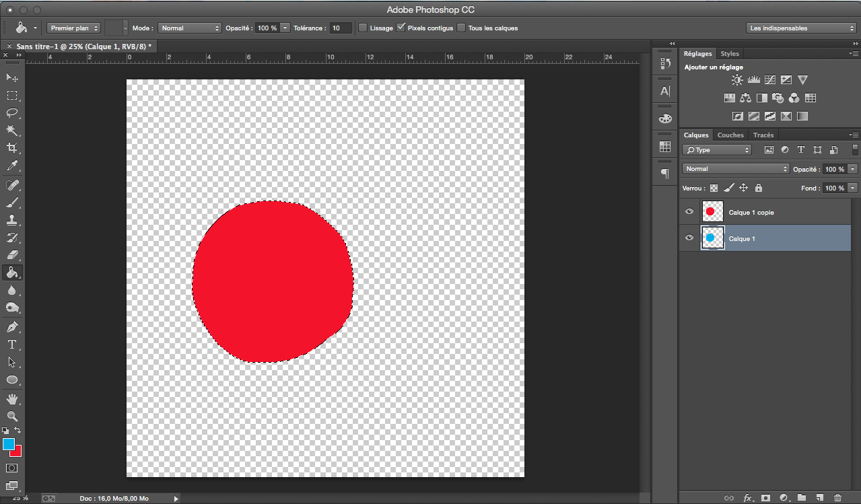Select the Calque 1 layer thumbnail

tap(712, 238)
